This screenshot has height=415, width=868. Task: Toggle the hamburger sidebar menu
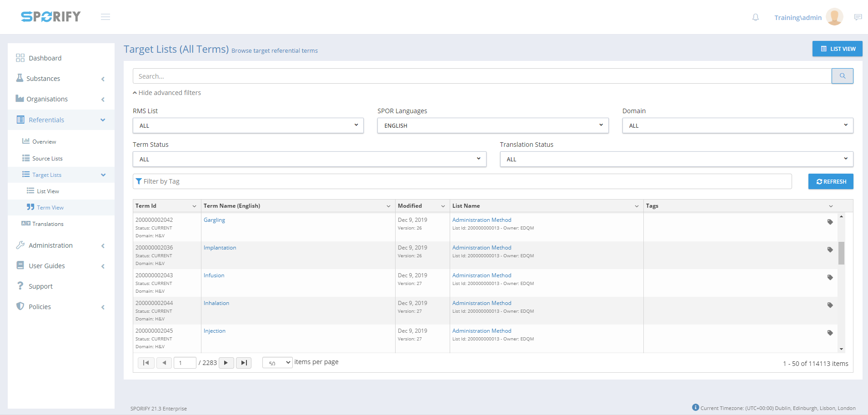105,17
